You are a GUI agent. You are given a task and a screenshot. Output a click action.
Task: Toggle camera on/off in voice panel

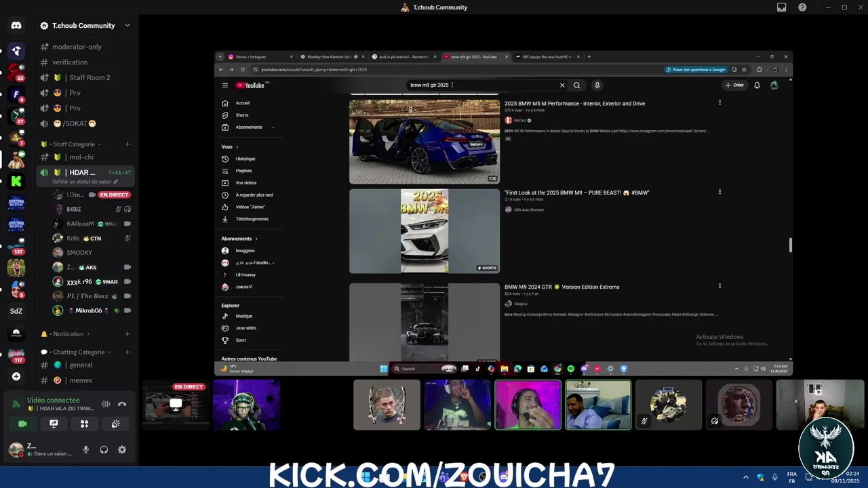point(22,424)
